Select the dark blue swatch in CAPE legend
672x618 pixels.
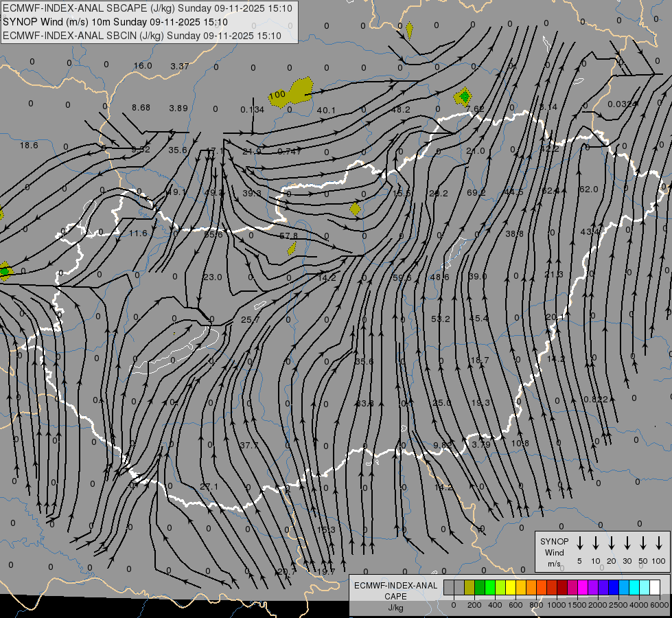614,588
